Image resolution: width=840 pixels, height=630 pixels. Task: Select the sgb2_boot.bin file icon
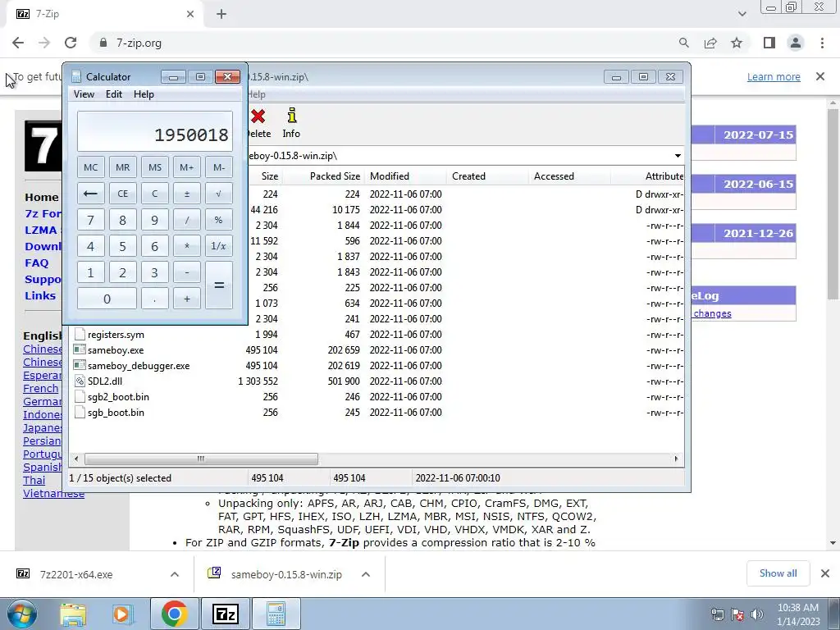click(80, 396)
